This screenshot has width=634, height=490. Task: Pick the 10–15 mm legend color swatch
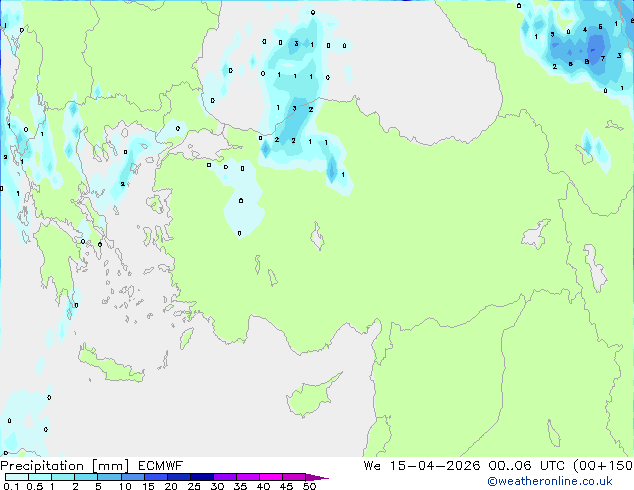pos(132,477)
